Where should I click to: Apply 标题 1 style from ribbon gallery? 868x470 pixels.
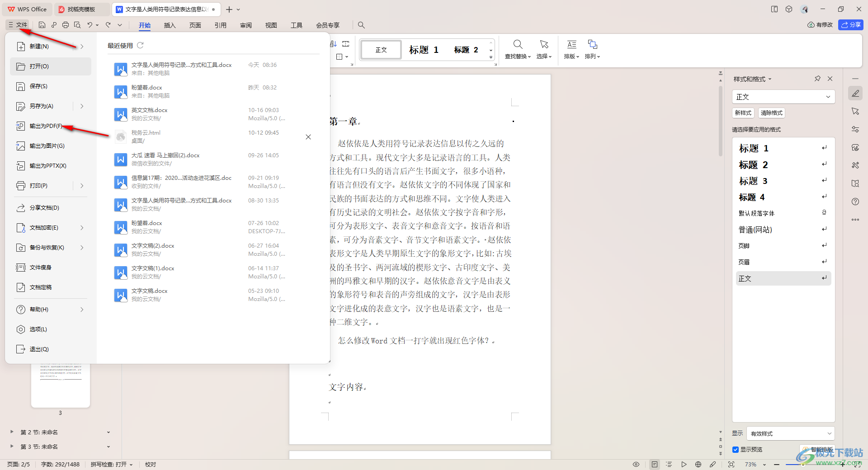point(424,50)
